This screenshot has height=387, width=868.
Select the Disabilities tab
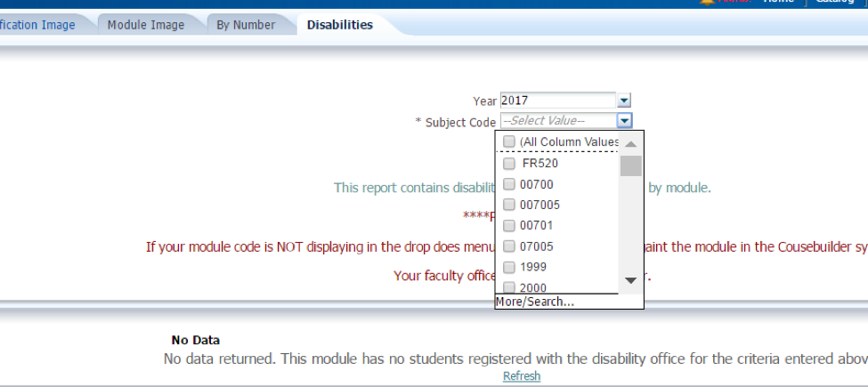coord(340,25)
